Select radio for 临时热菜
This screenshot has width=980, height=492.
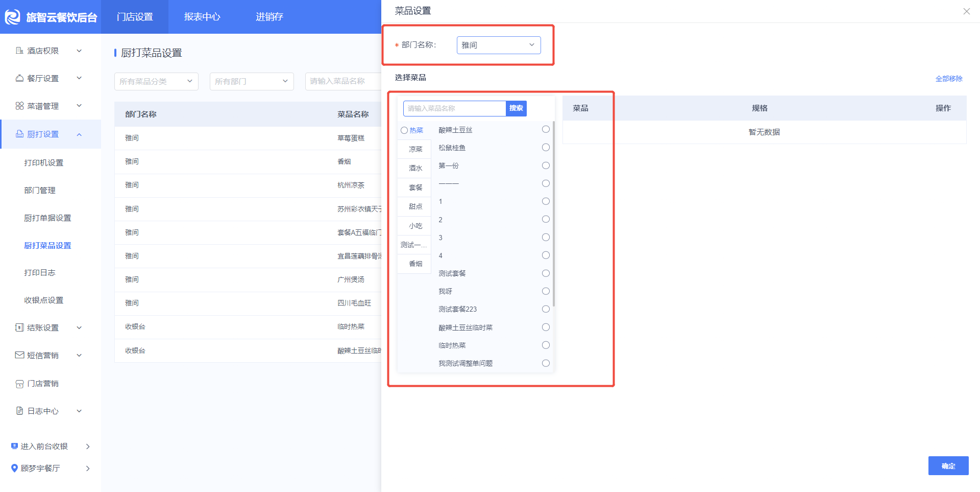tap(546, 345)
